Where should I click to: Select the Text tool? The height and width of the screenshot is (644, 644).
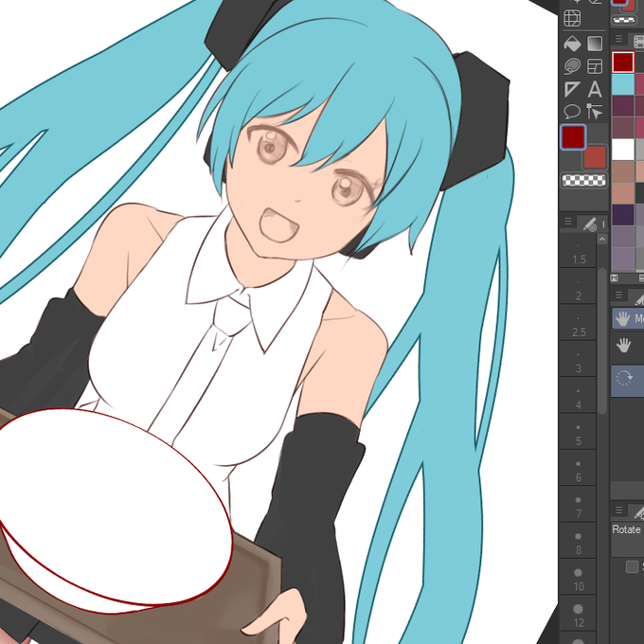595,89
